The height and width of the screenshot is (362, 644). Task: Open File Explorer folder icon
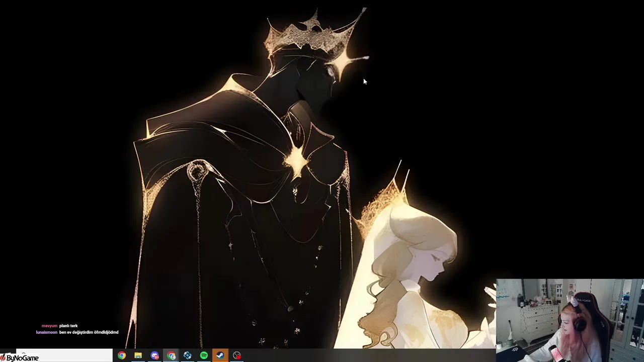[138, 355]
